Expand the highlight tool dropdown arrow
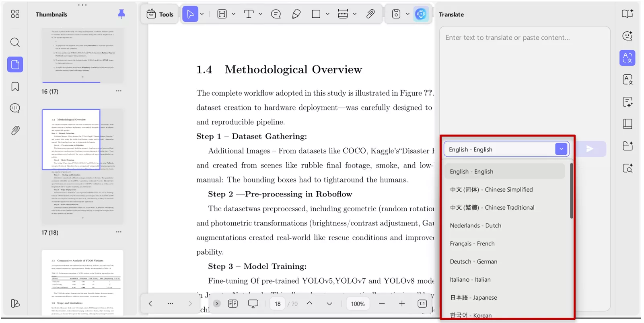Image resolution: width=644 pixels, height=323 pixels. pos(233,14)
